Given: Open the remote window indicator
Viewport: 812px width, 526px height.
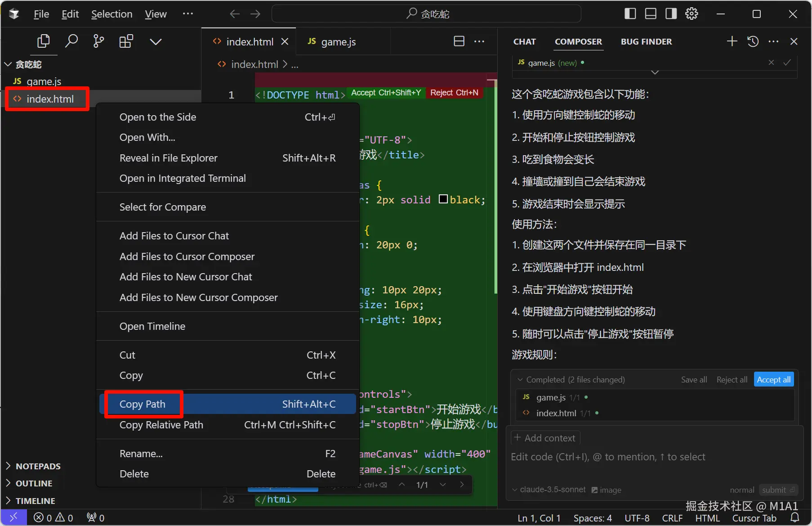Looking at the screenshot, I should [x=13, y=517].
